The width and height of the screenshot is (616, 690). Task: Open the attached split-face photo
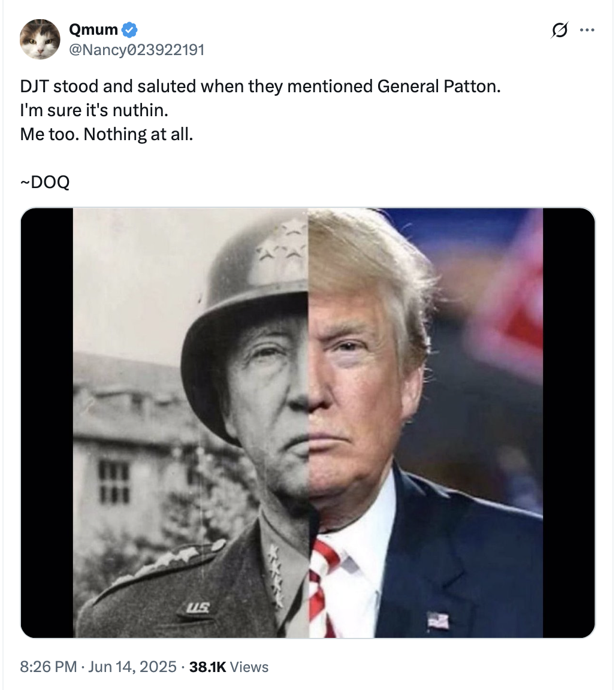tap(308, 422)
